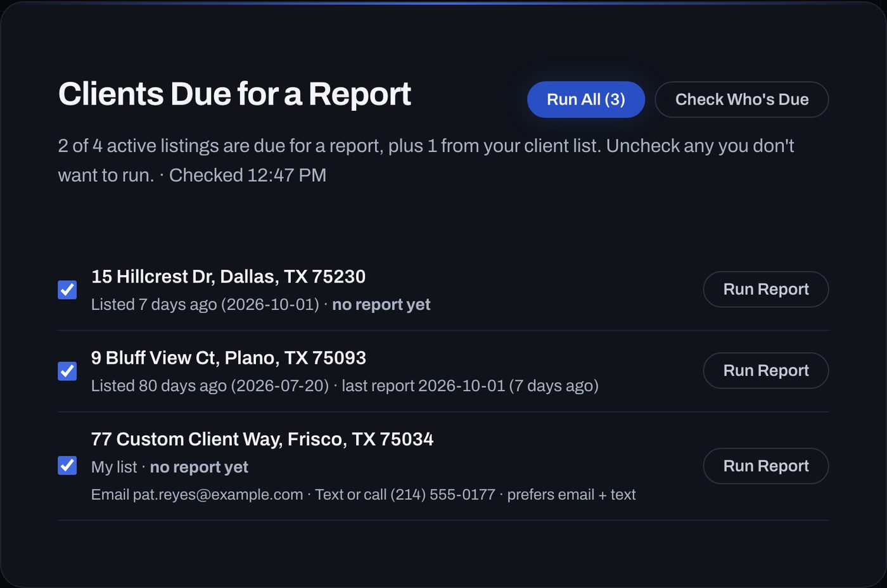The image size is (887, 588).
Task: Run Report for 15 Hillcrest Dr
Action: point(766,290)
